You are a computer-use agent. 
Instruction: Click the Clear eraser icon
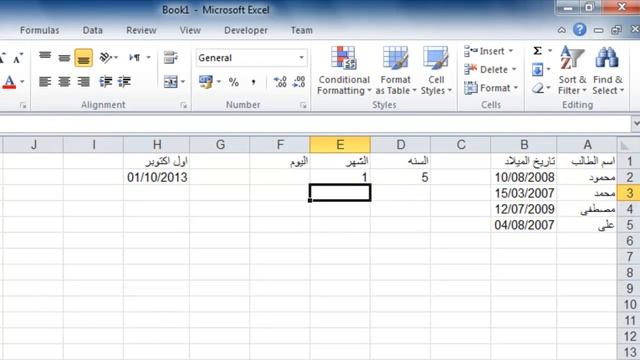point(538,88)
